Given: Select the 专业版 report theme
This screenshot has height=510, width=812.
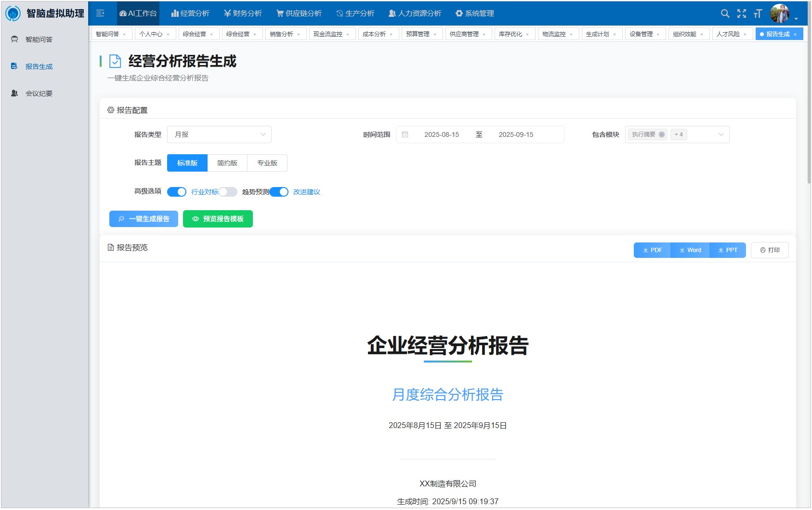Looking at the screenshot, I should (x=267, y=163).
